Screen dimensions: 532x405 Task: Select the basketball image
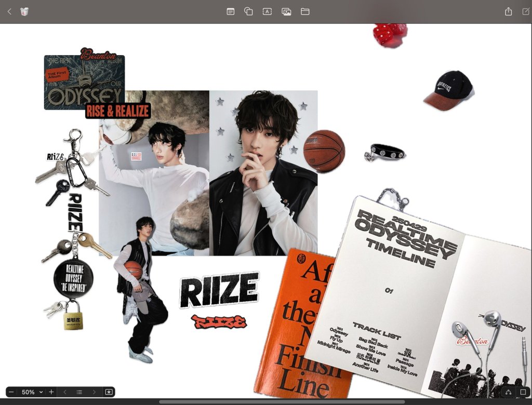click(x=324, y=151)
